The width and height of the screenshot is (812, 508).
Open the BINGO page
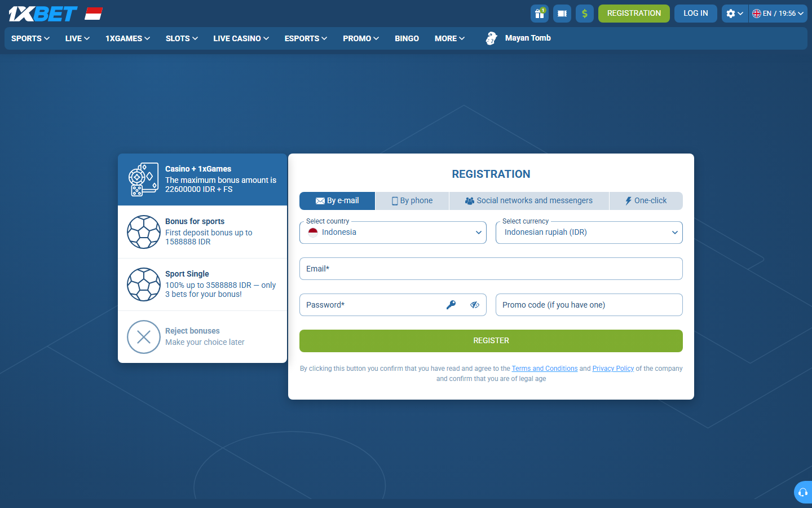click(x=407, y=38)
